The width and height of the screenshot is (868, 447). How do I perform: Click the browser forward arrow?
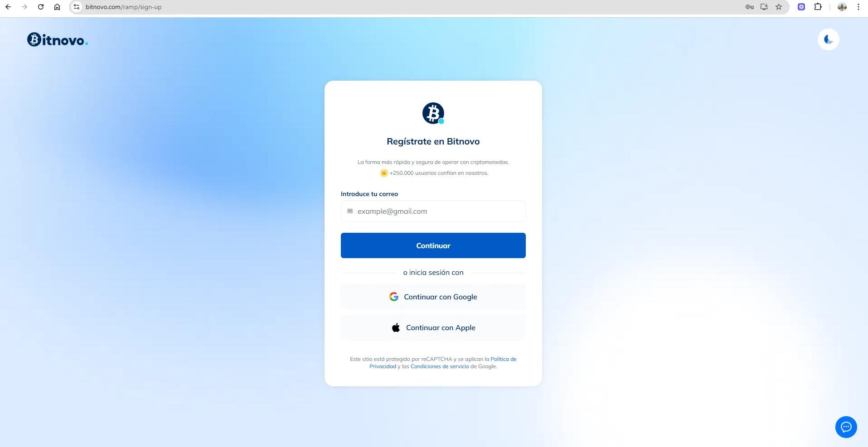(x=24, y=7)
